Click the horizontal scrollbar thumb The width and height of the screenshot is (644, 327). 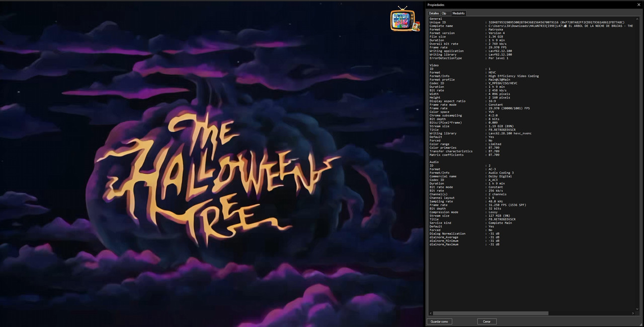pyautogui.click(x=491, y=313)
